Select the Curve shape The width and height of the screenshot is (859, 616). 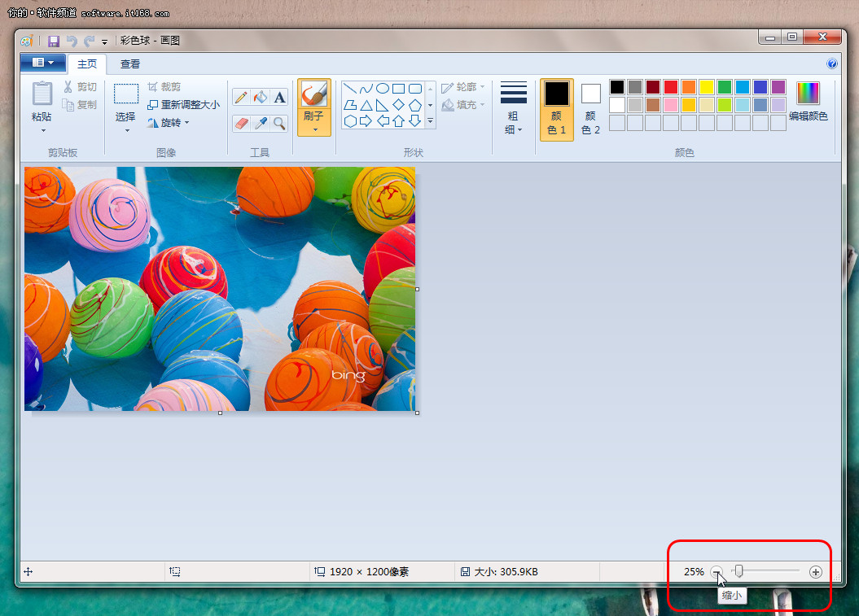coord(366,89)
